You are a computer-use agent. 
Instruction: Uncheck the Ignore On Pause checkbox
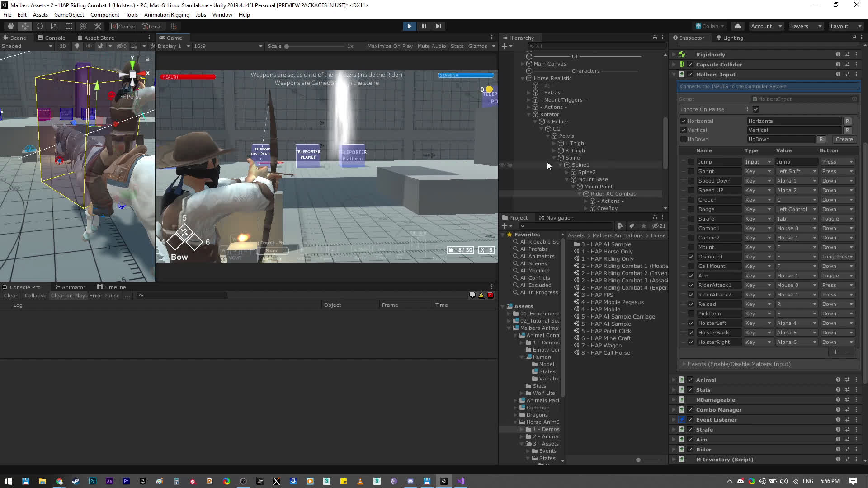coord(756,109)
